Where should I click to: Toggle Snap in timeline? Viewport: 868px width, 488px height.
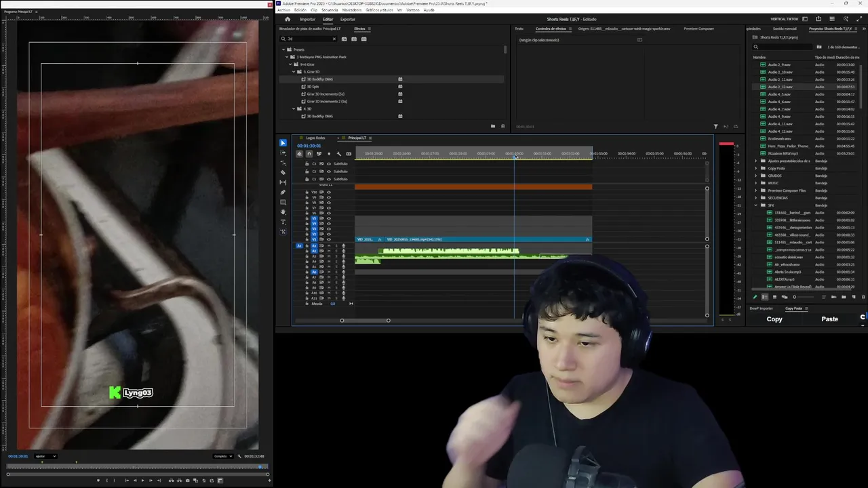pos(309,154)
